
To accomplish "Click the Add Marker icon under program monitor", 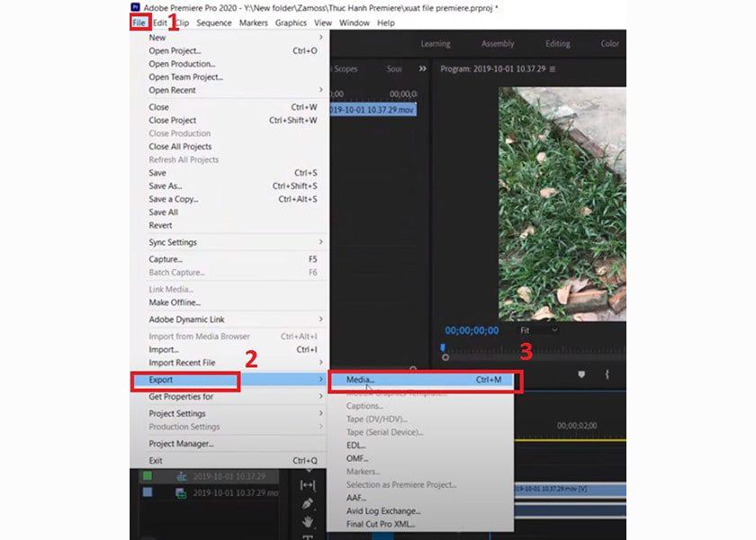I will [x=581, y=374].
